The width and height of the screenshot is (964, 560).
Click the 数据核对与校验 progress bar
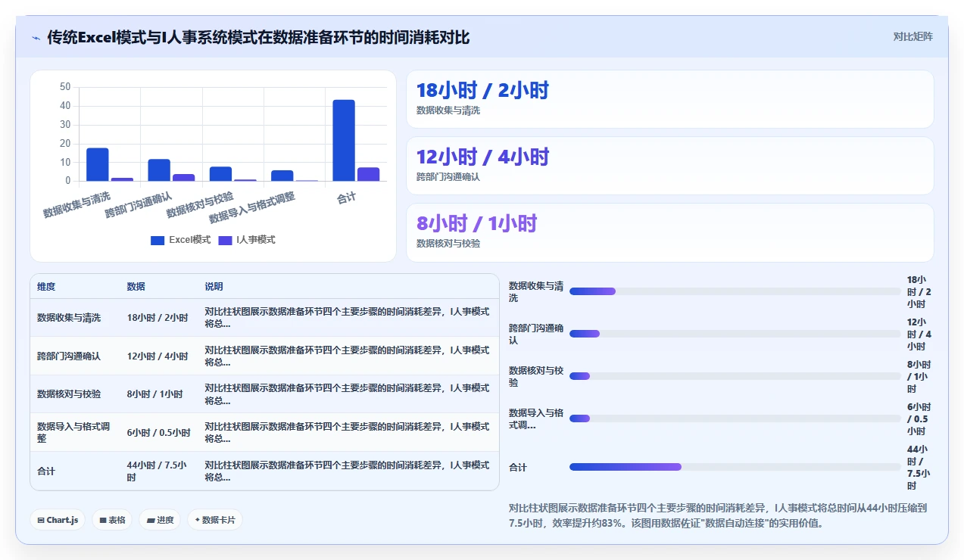pos(735,376)
